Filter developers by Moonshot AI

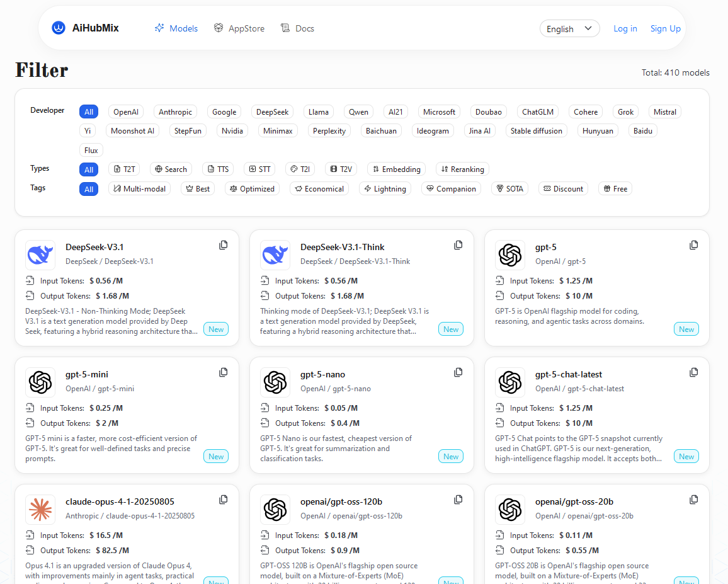(x=132, y=131)
